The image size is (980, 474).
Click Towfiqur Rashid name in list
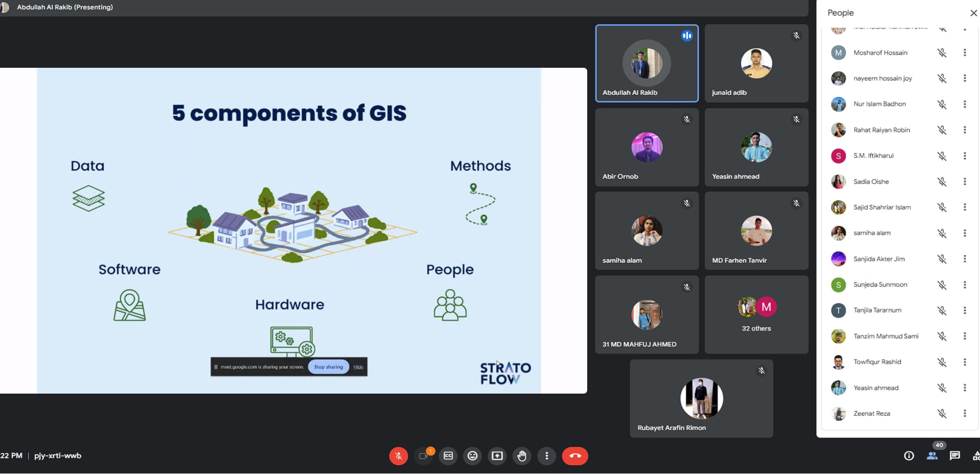[877, 362]
